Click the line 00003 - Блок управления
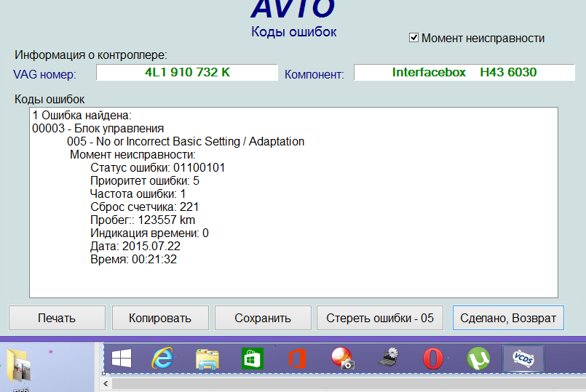Image resolution: width=586 pixels, height=392 pixels. 98,129
